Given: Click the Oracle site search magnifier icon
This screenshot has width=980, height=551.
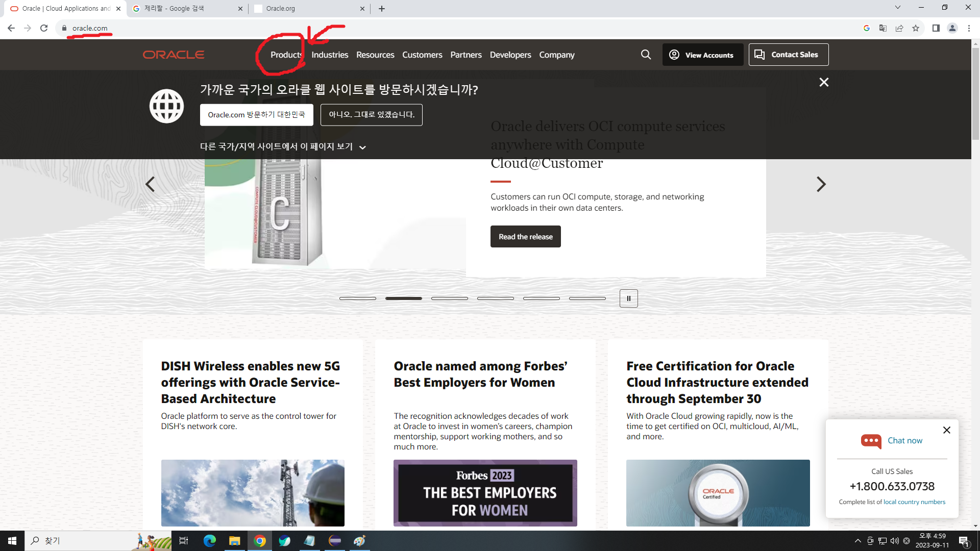Looking at the screenshot, I should [x=646, y=55].
